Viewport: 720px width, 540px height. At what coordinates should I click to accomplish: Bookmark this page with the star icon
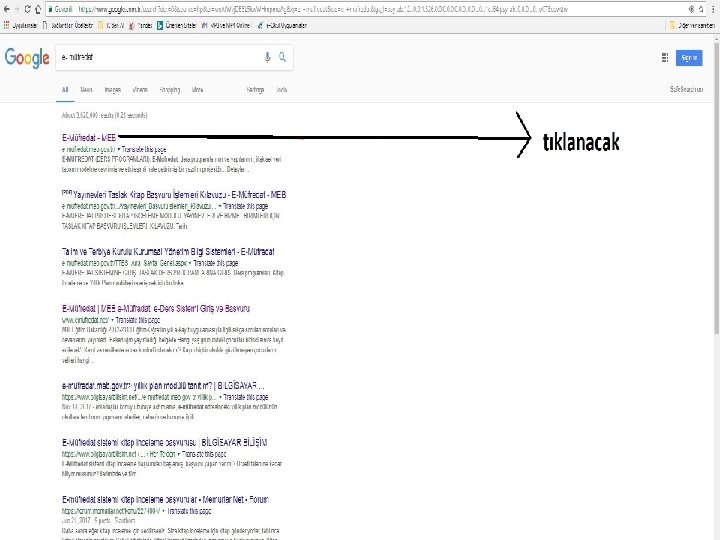(x=701, y=9)
